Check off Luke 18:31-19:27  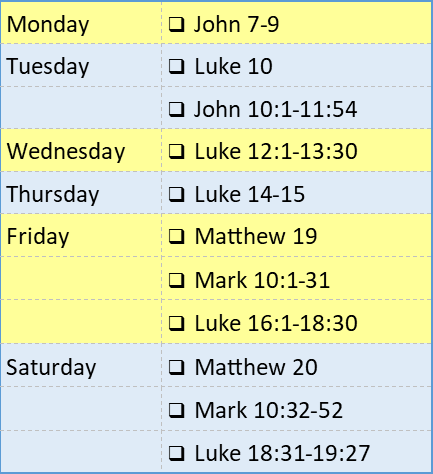(x=176, y=453)
